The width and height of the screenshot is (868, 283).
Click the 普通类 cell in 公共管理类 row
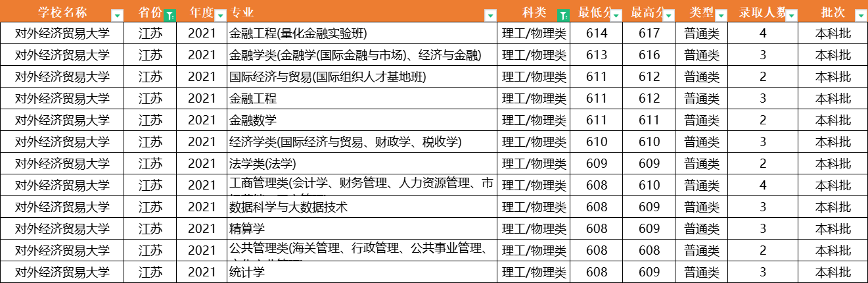click(x=702, y=251)
